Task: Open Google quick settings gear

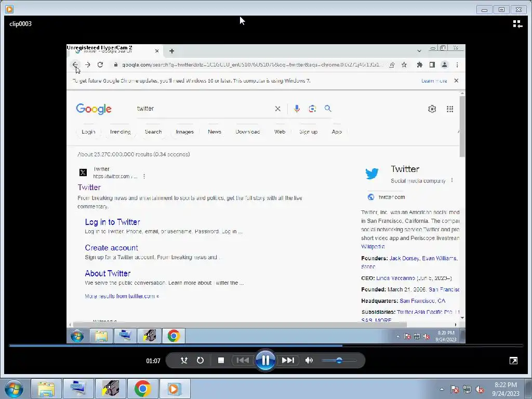Action: [432, 109]
